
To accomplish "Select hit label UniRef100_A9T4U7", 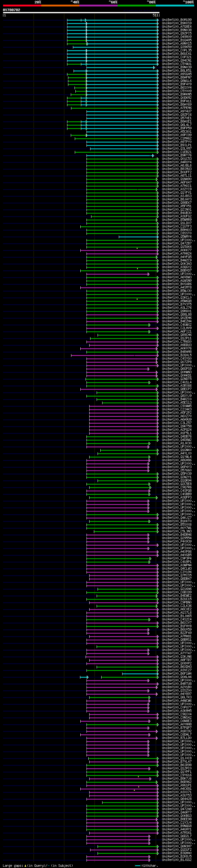I will coord(177,111).
